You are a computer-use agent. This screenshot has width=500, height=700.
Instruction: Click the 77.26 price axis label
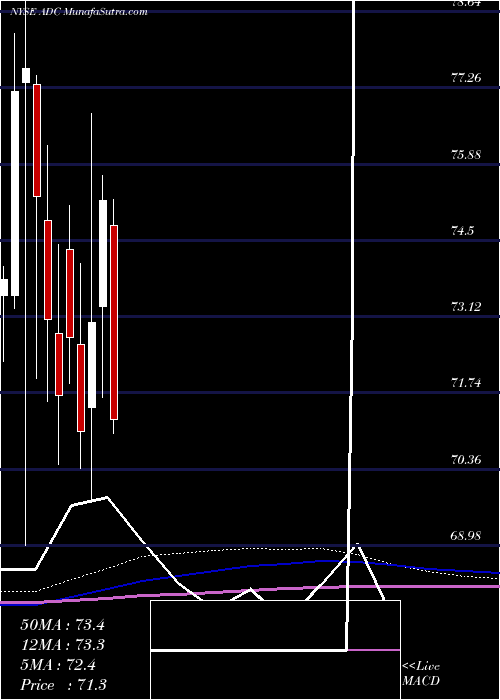click(467, 78)
